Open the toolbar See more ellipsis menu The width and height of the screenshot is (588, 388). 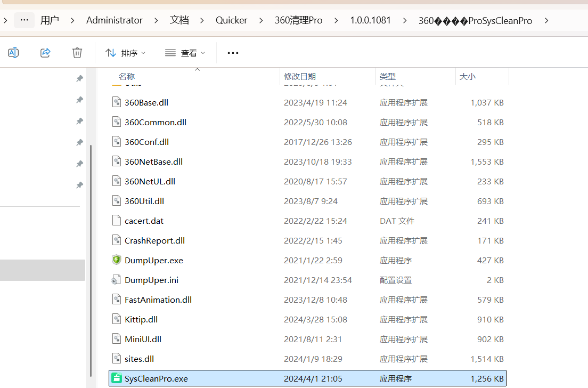(233, 53)
